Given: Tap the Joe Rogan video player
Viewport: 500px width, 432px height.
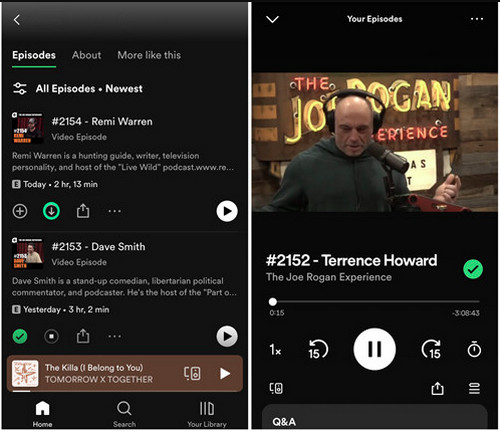Looking at the screenshot, I should 375,142.
